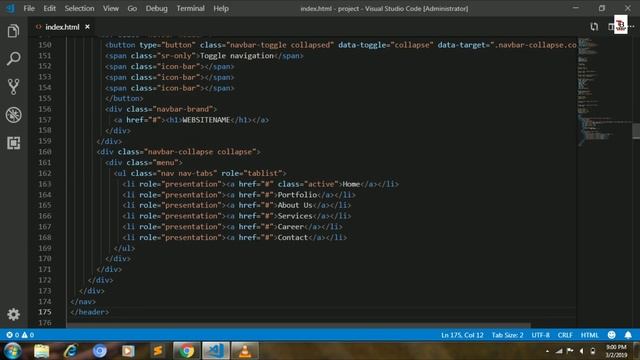Click the code minimap

click(x=604, y=92)
